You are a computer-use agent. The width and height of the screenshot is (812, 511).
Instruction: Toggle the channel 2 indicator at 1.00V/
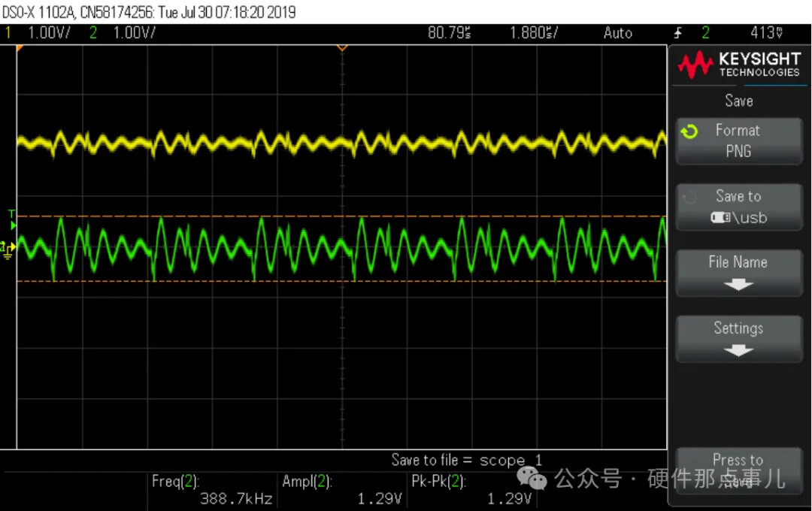point(94,33)
